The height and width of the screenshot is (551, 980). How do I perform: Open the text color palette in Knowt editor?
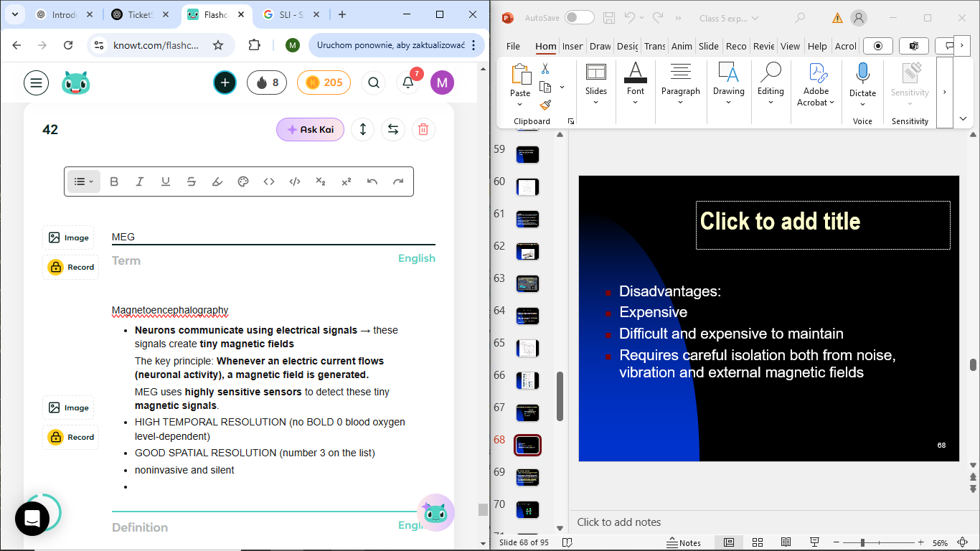coord(243,182)
